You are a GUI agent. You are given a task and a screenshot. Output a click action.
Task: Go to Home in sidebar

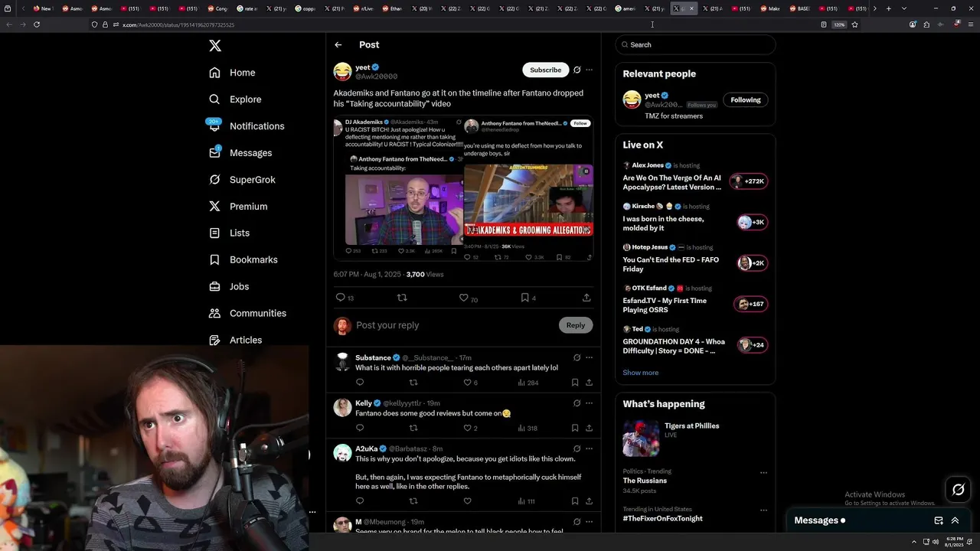tap(232, 73)
